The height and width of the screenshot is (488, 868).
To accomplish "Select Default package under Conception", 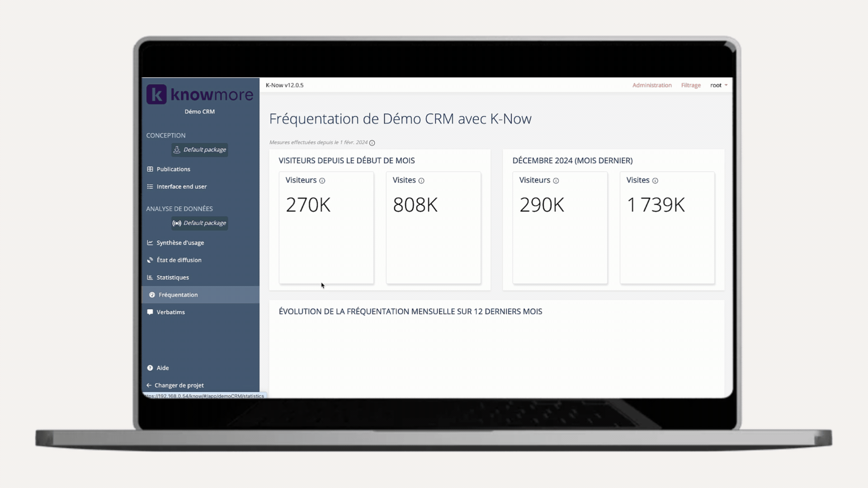I will (x=199, y=150).
